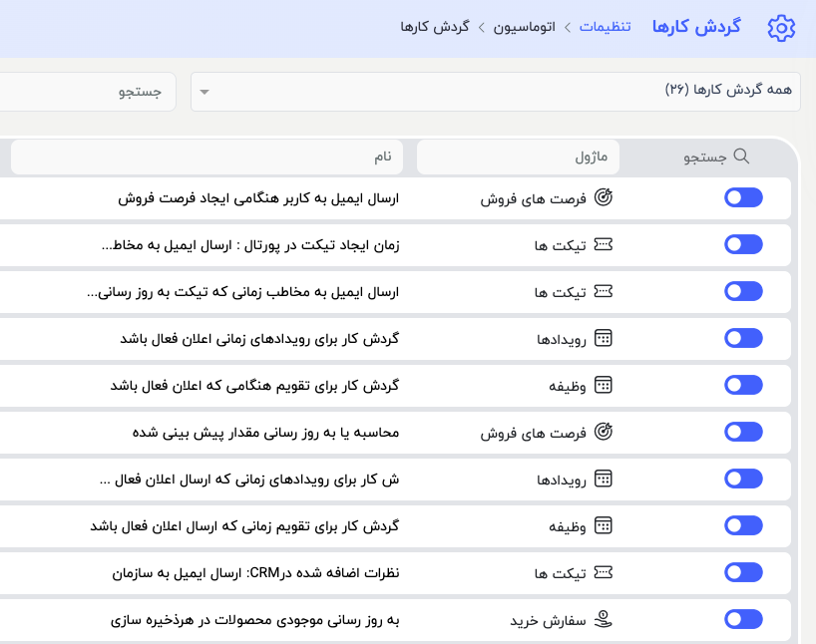Click the settings gear icon in header
Screen dimensions: 816x644
tap(781, 27)
